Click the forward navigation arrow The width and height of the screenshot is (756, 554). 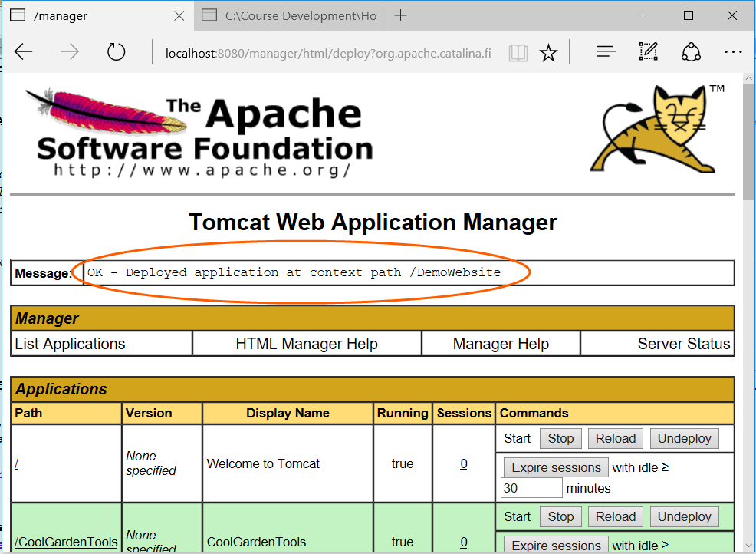click(x=70, y=51)
